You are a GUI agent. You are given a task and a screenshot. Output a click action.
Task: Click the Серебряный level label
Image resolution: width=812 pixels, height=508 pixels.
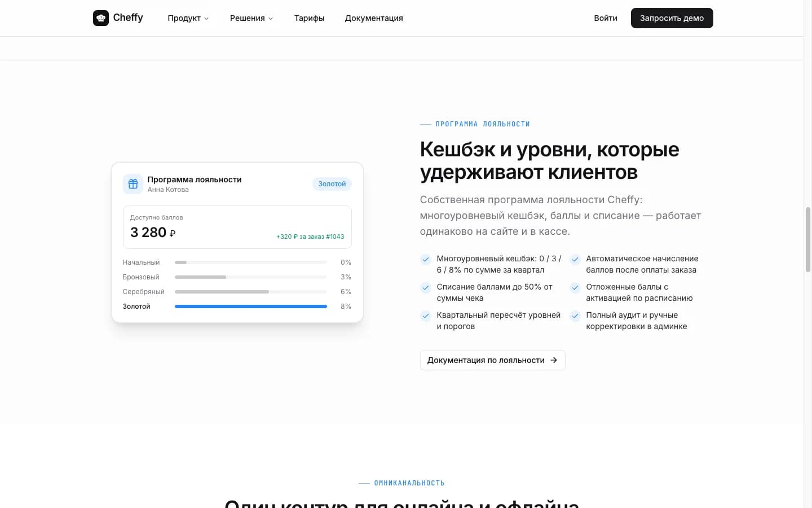tap(144, 292)
